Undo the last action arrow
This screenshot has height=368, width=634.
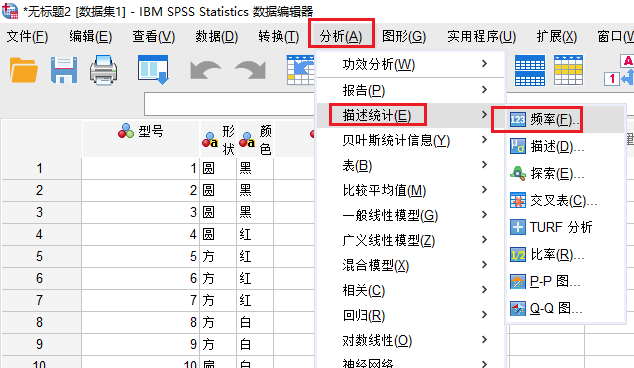(205, 70)
